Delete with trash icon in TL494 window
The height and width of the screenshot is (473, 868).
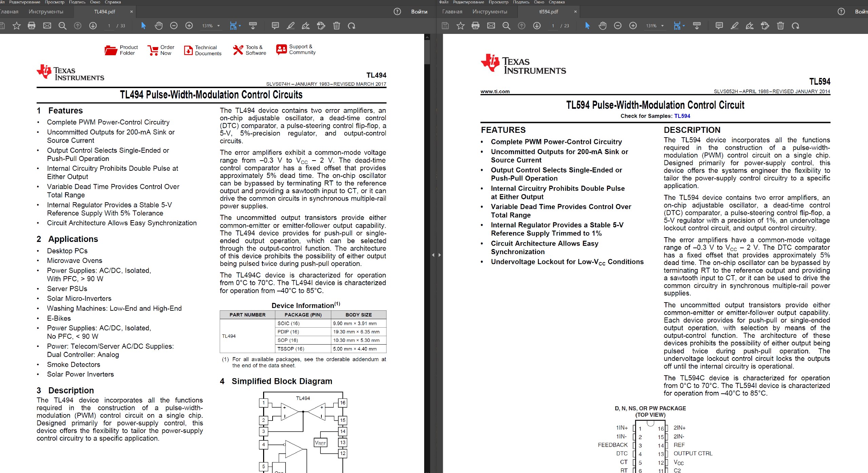336,26
